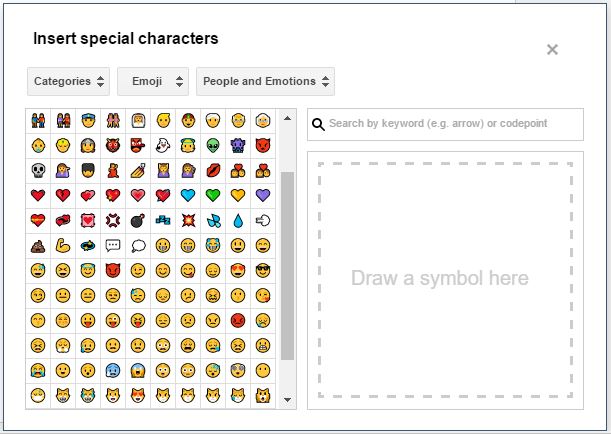Open the Categories dropdown

point(69,81)
